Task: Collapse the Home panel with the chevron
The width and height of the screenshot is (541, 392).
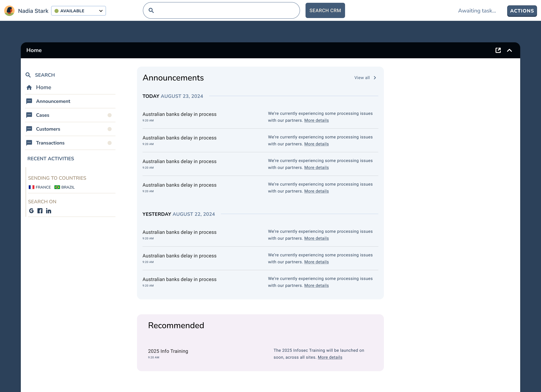Action: point(509,50)
